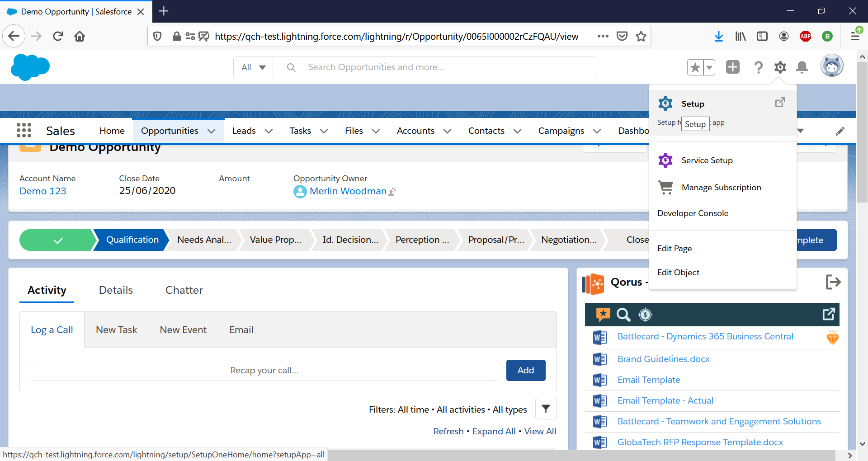Expand the Opportunities tab chevron
The width and height of the screenshot is (868, 461).
point(211,131)
